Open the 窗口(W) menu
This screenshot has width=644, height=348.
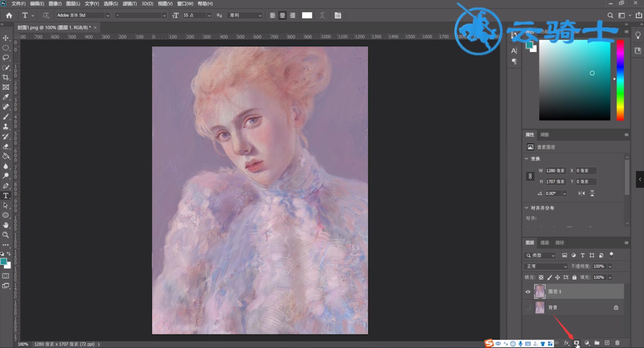[x=185, y=4]
